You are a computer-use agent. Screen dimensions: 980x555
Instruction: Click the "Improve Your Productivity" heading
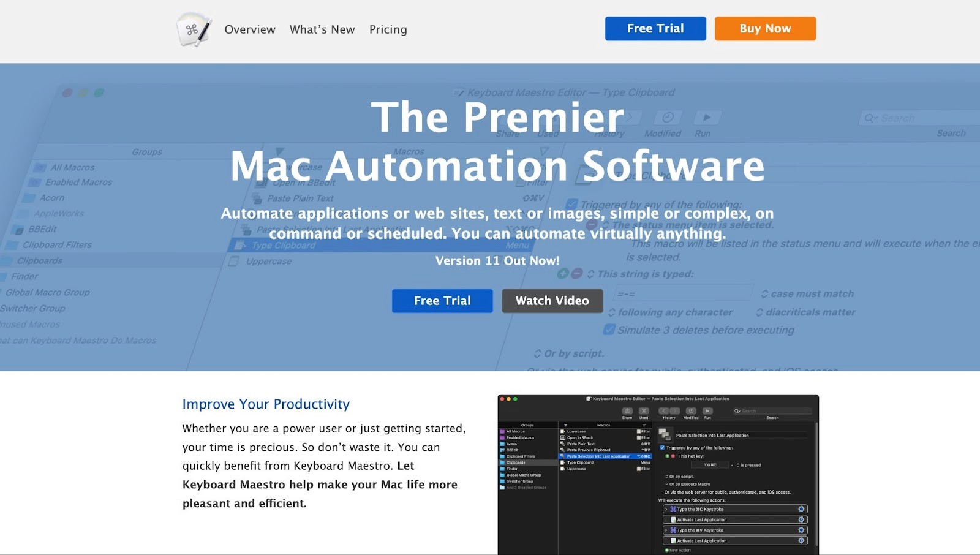[x=266, y=404]
